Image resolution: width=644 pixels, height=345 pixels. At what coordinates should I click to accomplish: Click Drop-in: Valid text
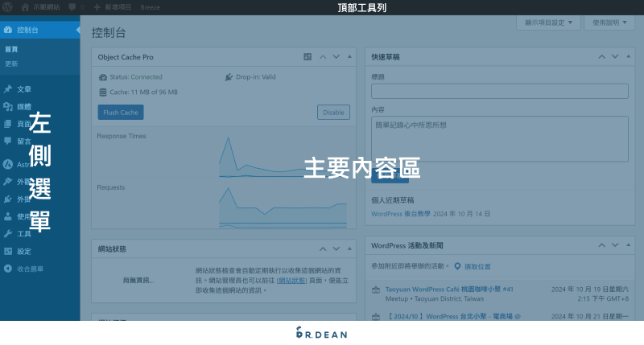256,76
